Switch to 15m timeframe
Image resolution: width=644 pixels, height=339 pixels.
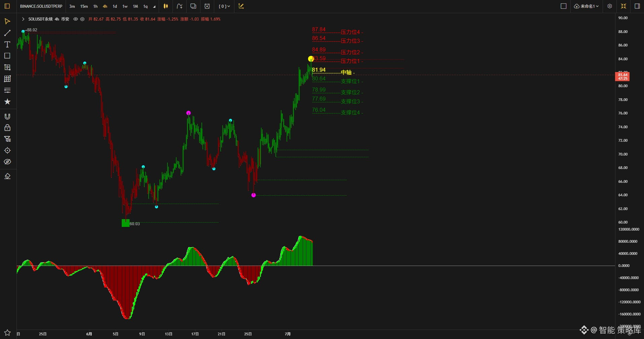point(84,6)
